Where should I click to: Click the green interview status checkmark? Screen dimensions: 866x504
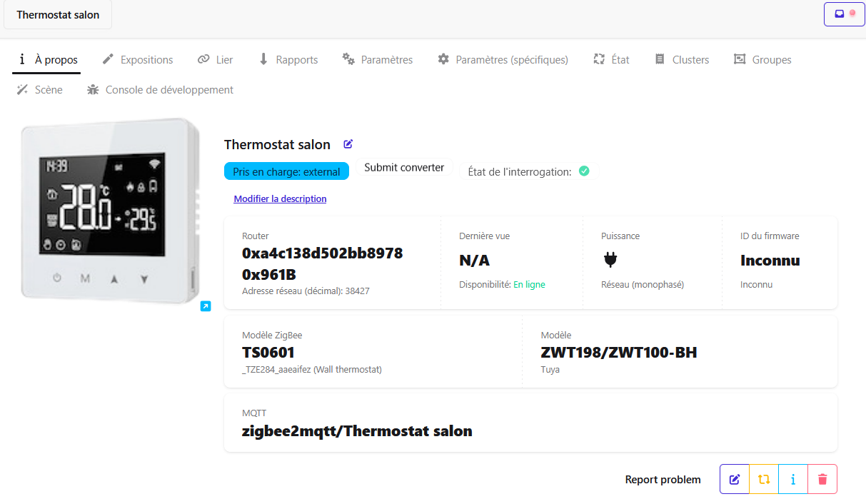click(584, 171)
